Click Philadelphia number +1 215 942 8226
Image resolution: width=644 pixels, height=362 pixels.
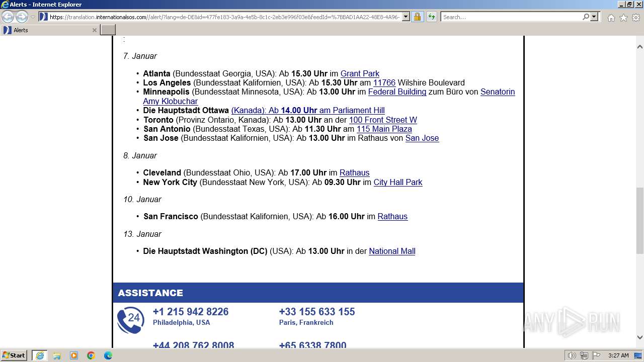[x=191, y=312]
